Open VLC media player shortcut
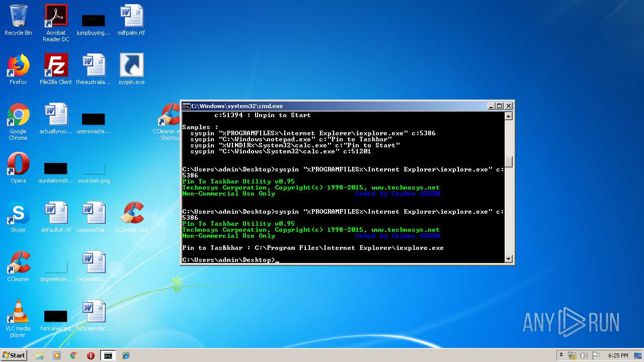The width and height of the screenshot is (644, 362). (18, 319)
